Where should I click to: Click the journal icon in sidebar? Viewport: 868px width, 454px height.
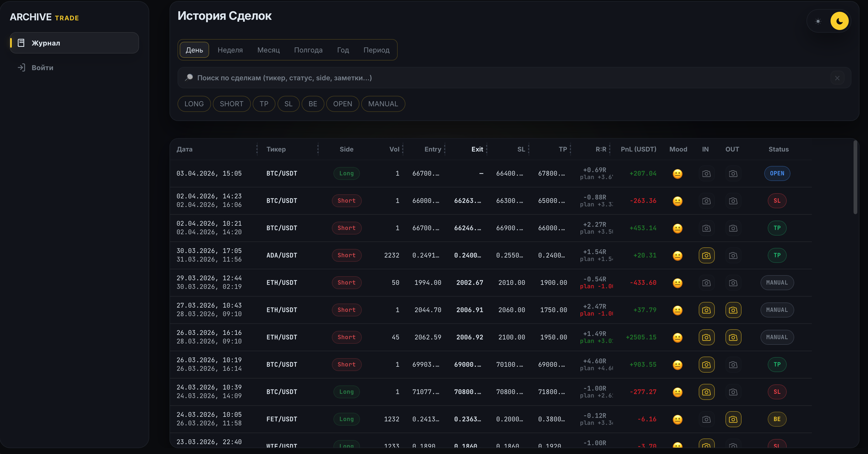click(x=21, y=43)
